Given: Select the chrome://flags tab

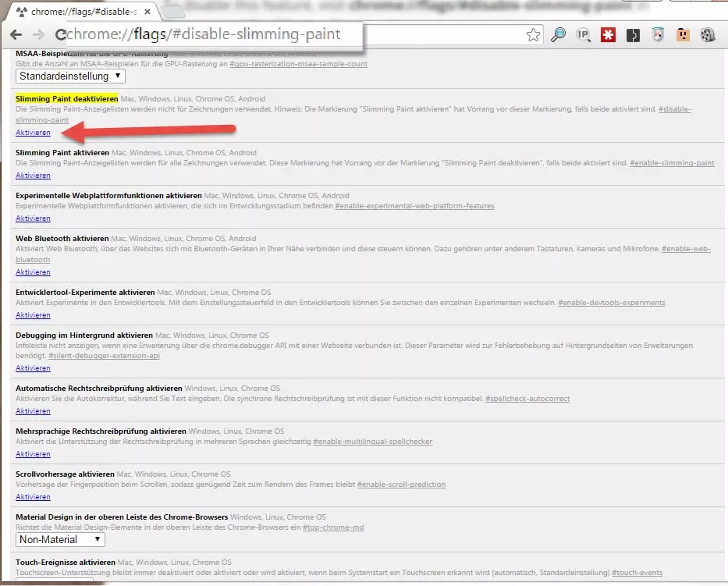Looking at the screenshot, I should coord(83,12).
